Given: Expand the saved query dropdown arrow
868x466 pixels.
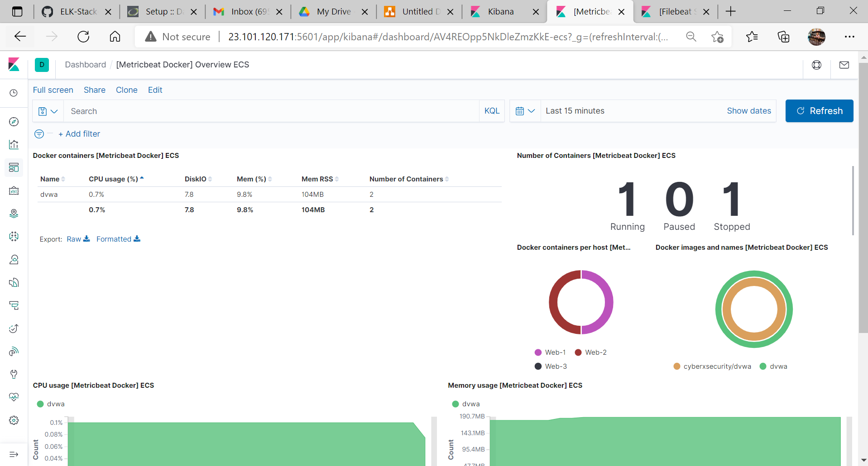Looking at the screenshot, I should 54,111.
